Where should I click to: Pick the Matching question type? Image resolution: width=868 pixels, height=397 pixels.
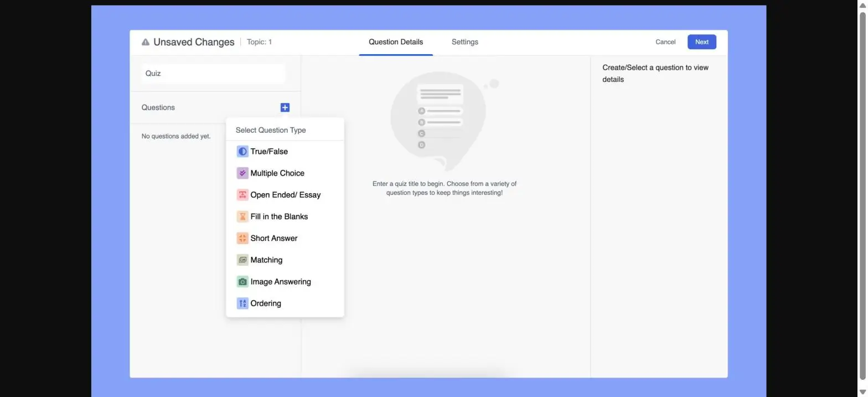(x=285, y=260)
